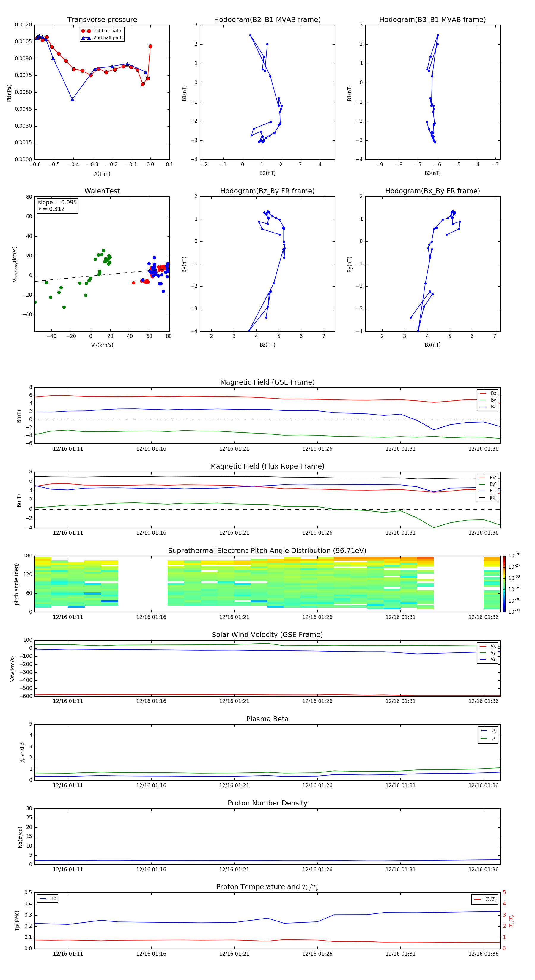Image resolution: width=535 pixels, height=980 pixels.
Task: Click the -600 tick on velocity panel
Action: pyautogui.click(x=26, y=696)
